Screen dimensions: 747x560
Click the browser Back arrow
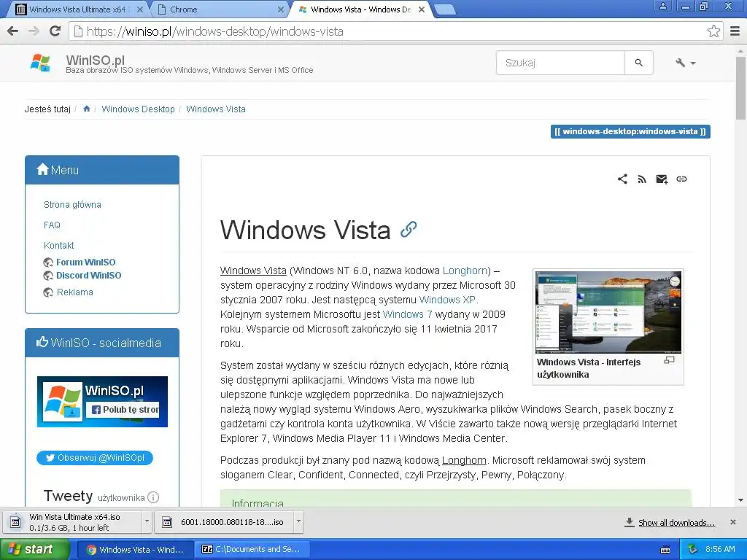13,31
